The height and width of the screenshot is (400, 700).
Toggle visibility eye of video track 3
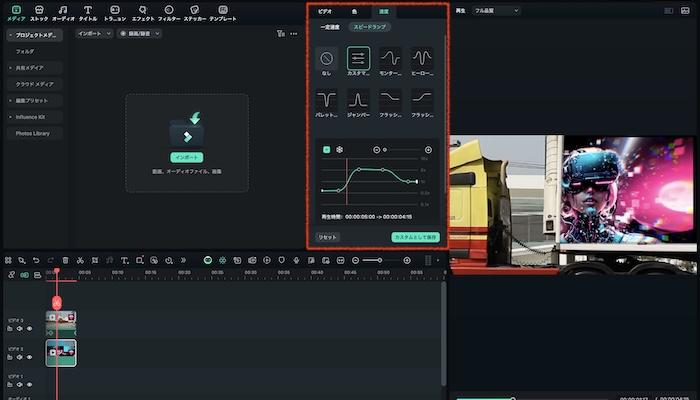(x=29, y=328)
